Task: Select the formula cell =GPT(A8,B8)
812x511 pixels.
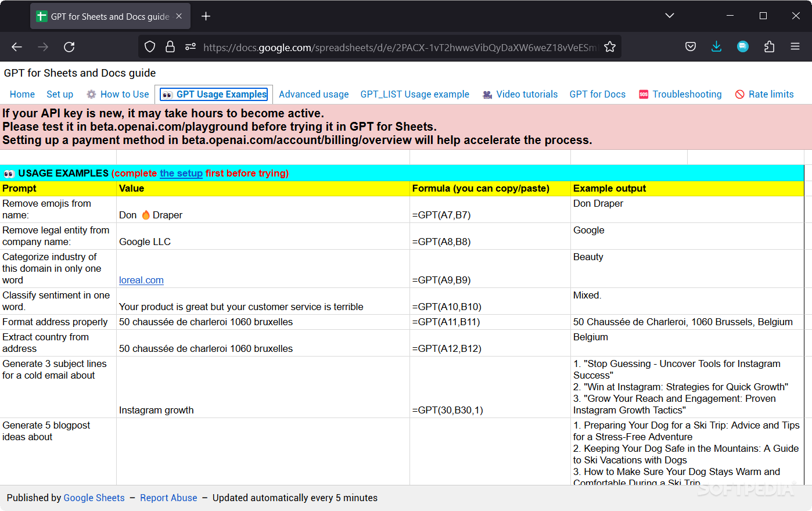Action: [490, 236]
